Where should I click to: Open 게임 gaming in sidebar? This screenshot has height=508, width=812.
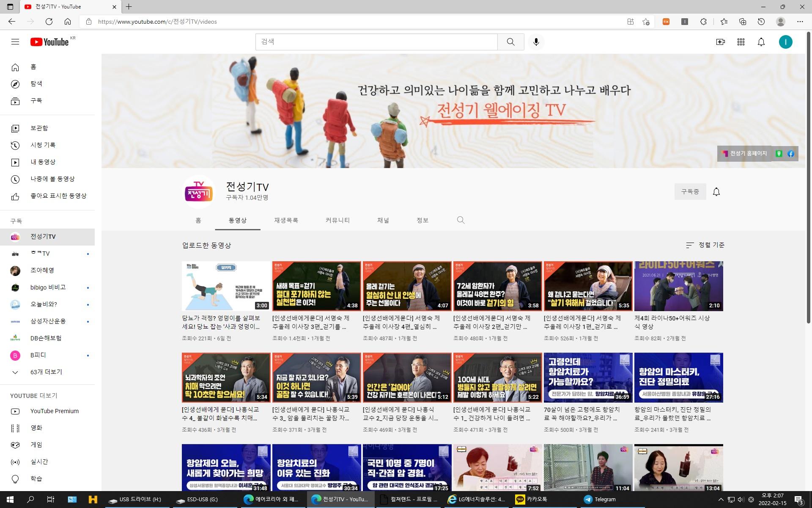(x=47, y=445)
